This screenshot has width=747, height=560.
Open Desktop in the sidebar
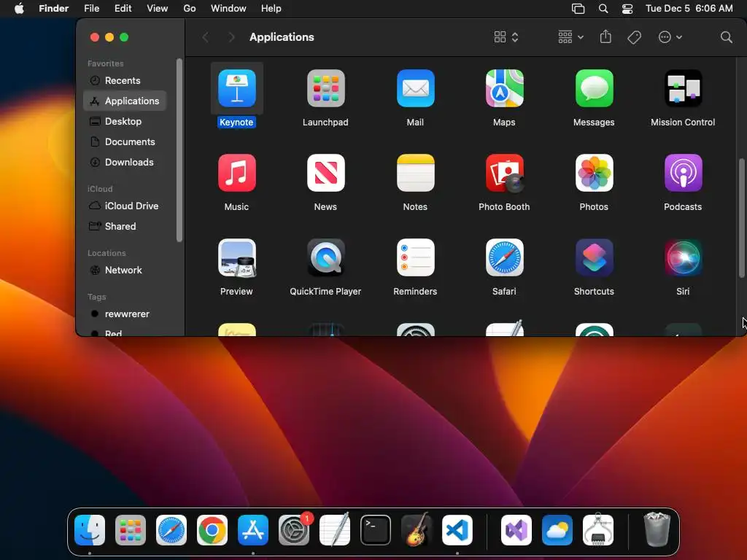(x=125, y=122)
